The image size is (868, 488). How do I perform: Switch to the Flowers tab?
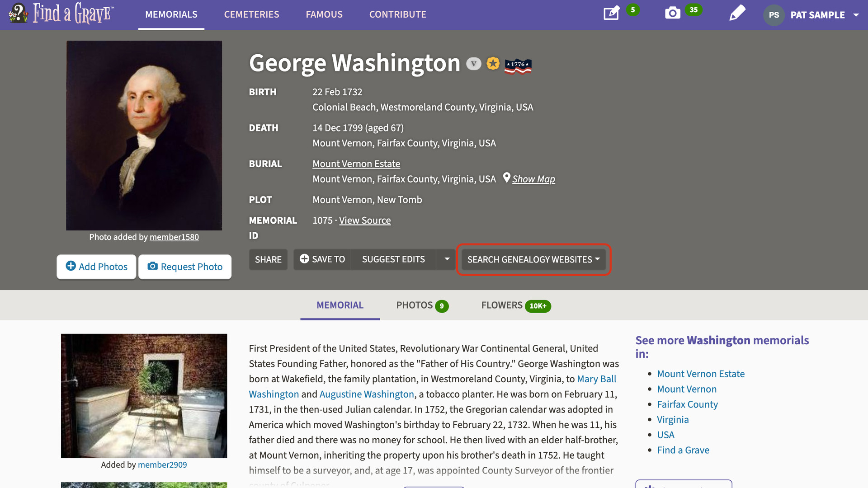click(x=516, y=305)
